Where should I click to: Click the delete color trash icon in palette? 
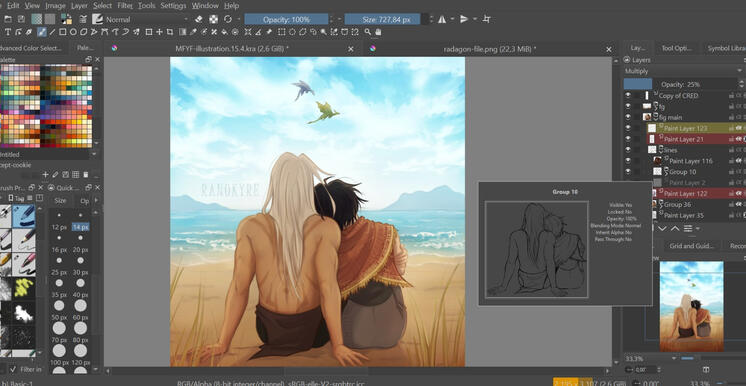[85, 175]
